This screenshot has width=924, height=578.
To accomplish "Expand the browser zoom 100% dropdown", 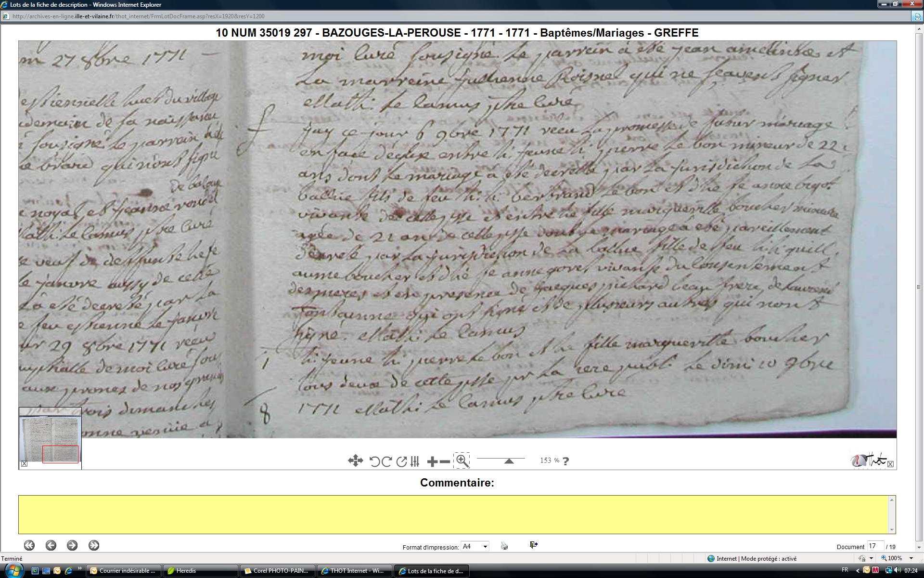I will point(911,558).
